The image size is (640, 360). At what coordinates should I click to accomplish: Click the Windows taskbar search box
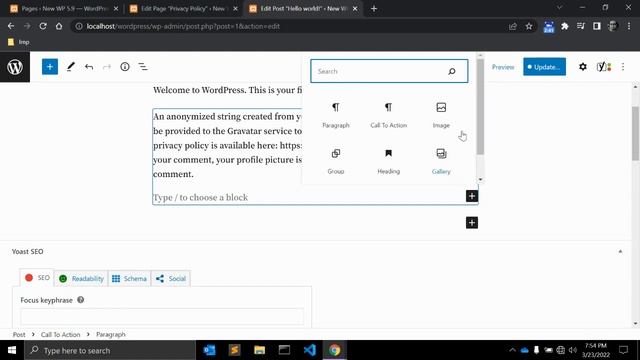coord(110,350)
